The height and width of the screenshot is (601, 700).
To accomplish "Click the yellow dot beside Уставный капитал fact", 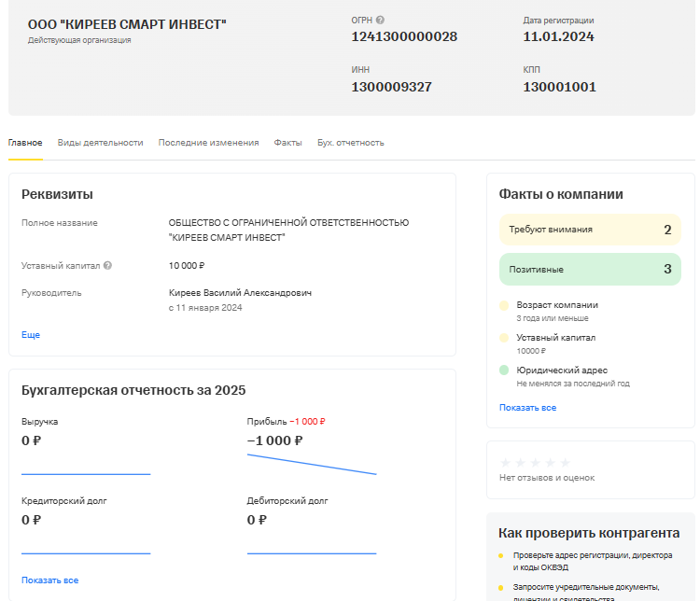I will click(x=504, y=338).
